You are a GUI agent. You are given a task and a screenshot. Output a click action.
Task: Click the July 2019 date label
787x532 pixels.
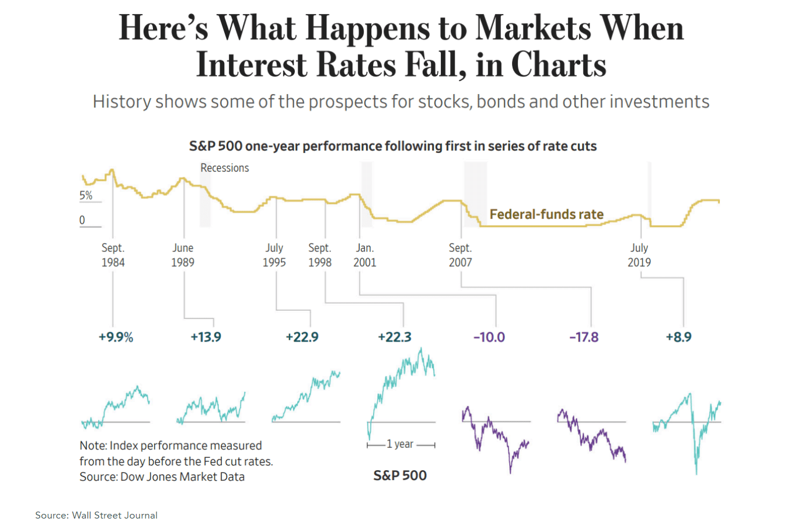(x=639, y=255)
